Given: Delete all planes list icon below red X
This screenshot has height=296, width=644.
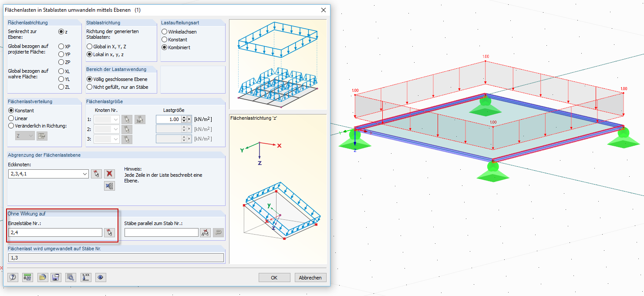Looking at the screenshot, I should (109, 186).
